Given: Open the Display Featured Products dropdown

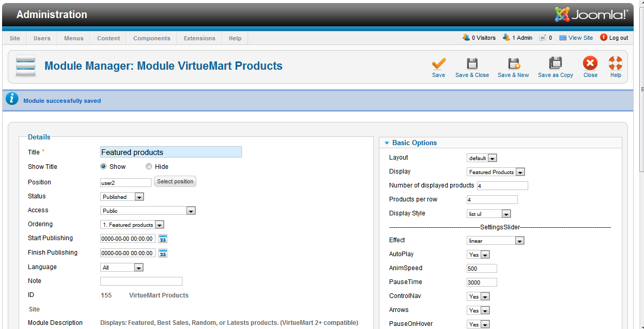Looking at the screenshot, I should tap(496, 172).
